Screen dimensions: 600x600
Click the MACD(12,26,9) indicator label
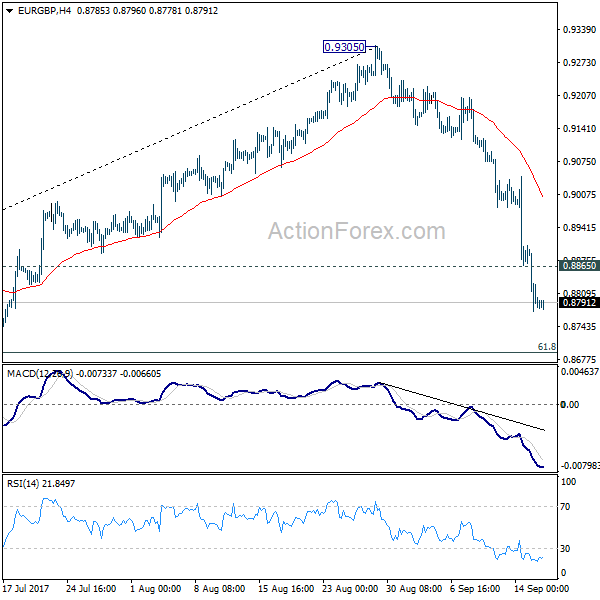[x=39, y=374]
